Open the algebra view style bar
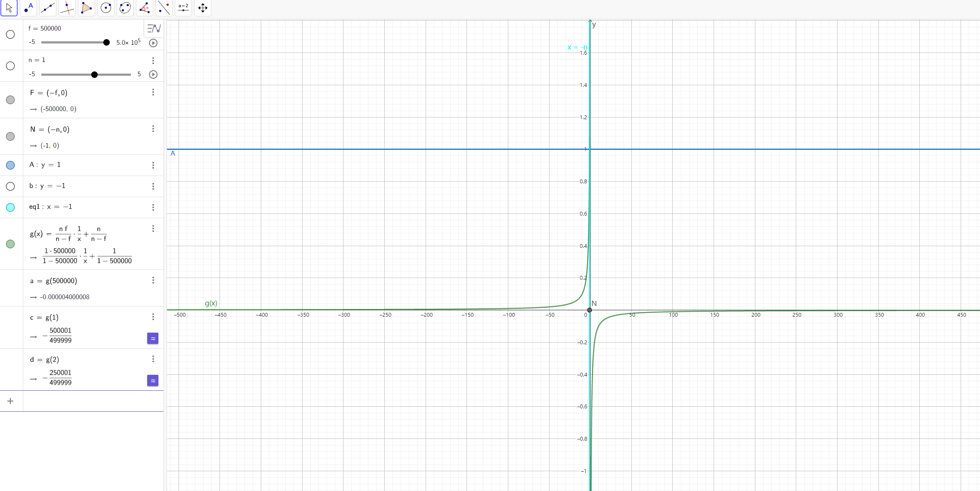 [154, 28]
